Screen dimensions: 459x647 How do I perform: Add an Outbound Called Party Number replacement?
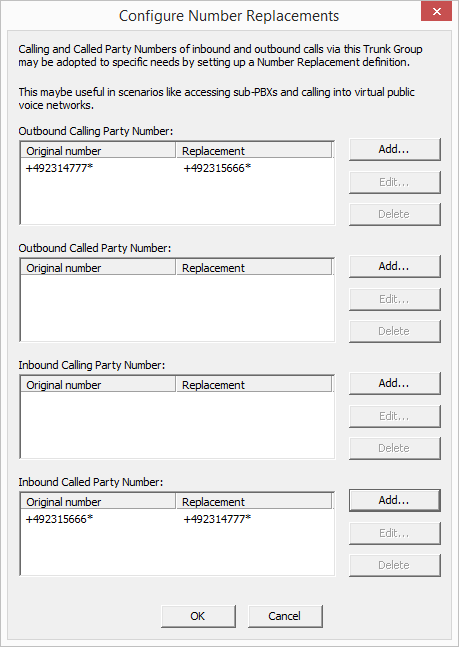click(x=395, y=267)
